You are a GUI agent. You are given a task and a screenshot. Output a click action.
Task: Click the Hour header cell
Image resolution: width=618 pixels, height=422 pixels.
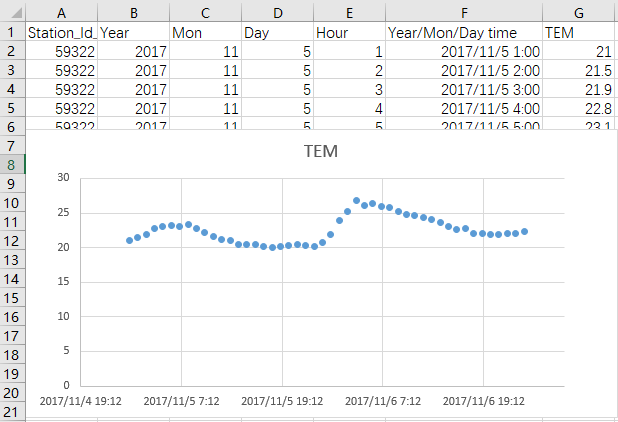point(349,32)
